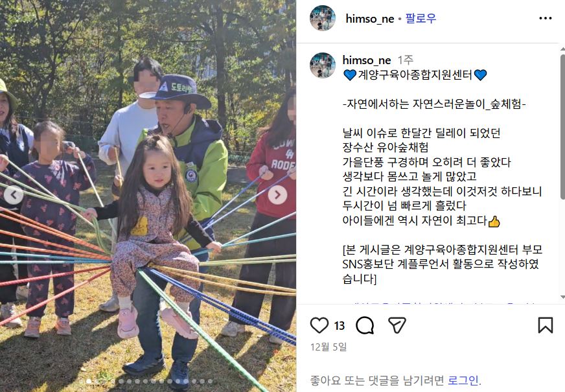
Task: Like the post with the heart icon
Action: 319,325
